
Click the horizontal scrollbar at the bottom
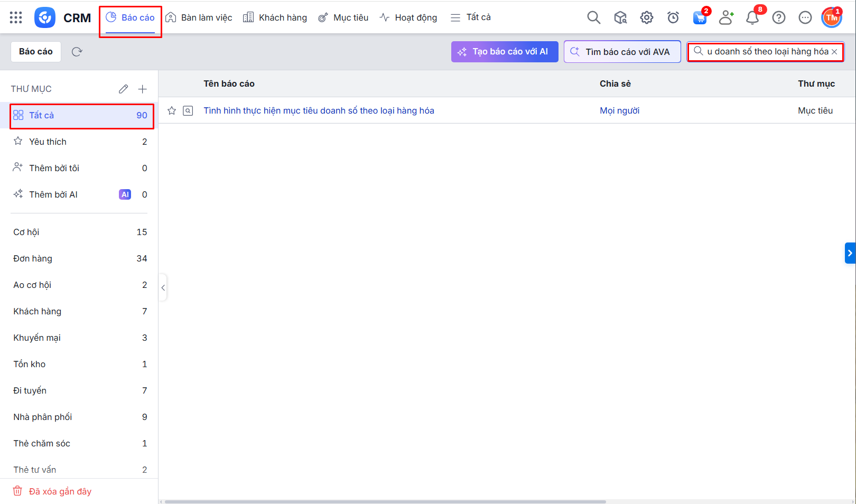pos(385,501)
